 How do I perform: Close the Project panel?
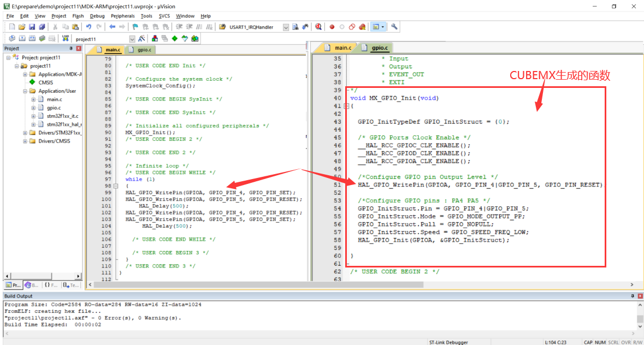pos(79,49)
